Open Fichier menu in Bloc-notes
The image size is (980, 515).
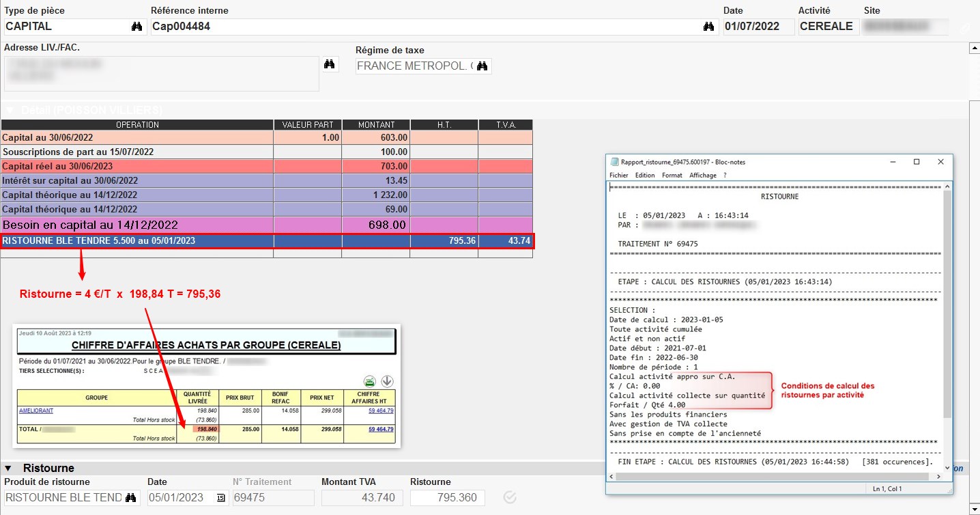618,176
